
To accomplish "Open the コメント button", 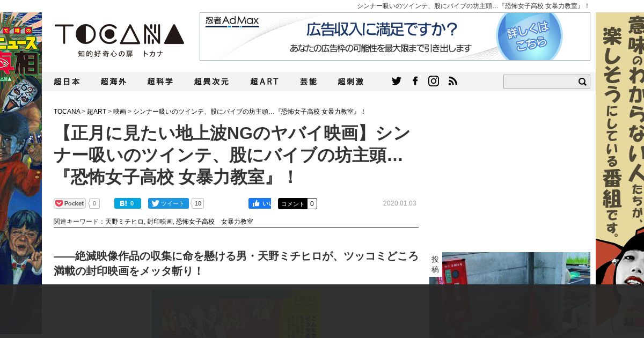I will tap(297, 203).
